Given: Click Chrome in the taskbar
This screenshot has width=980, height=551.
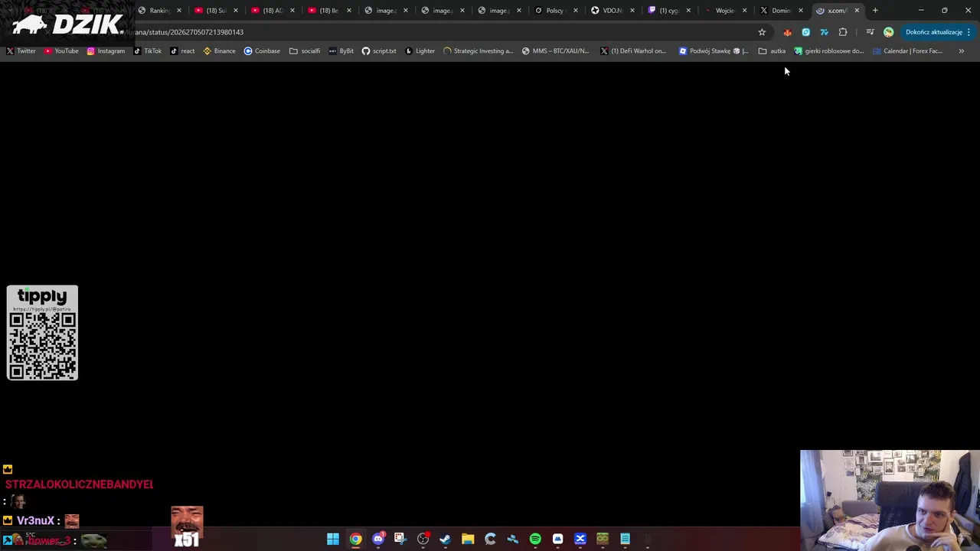Looking at the screenshot, I should coord(355,539).
